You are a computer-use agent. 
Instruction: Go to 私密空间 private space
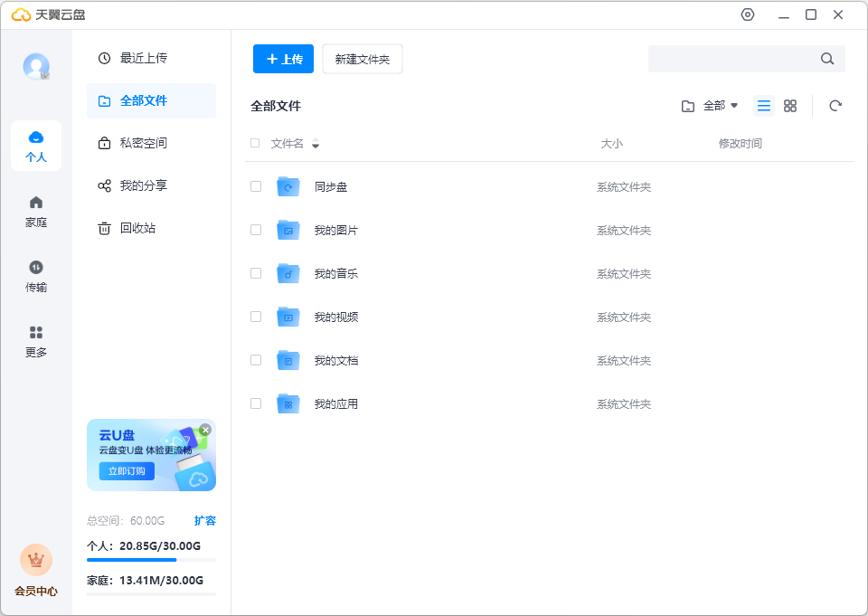[x=143, y=143]
